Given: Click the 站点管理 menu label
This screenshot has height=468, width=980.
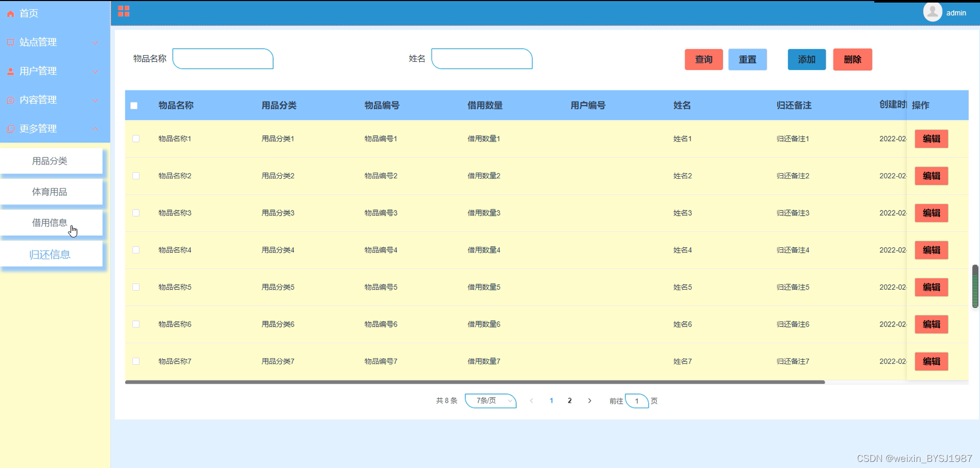Looking at the screenshot, I should tap(38, 42).
